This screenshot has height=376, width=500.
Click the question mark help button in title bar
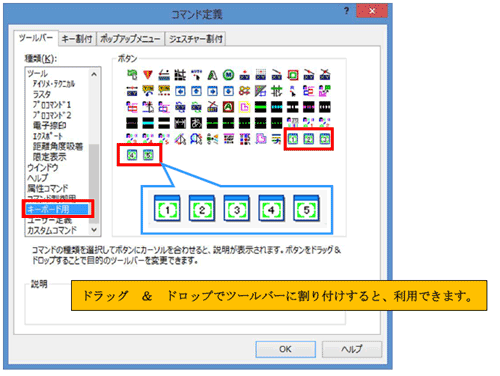coord(346,11)
